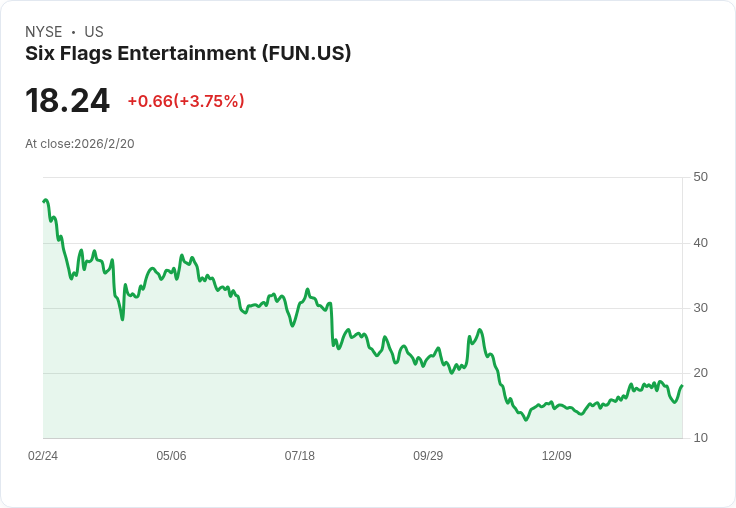736x508 pixels.
Task: Select the 05/06 date on the x-axis
Action: point(171,456)
